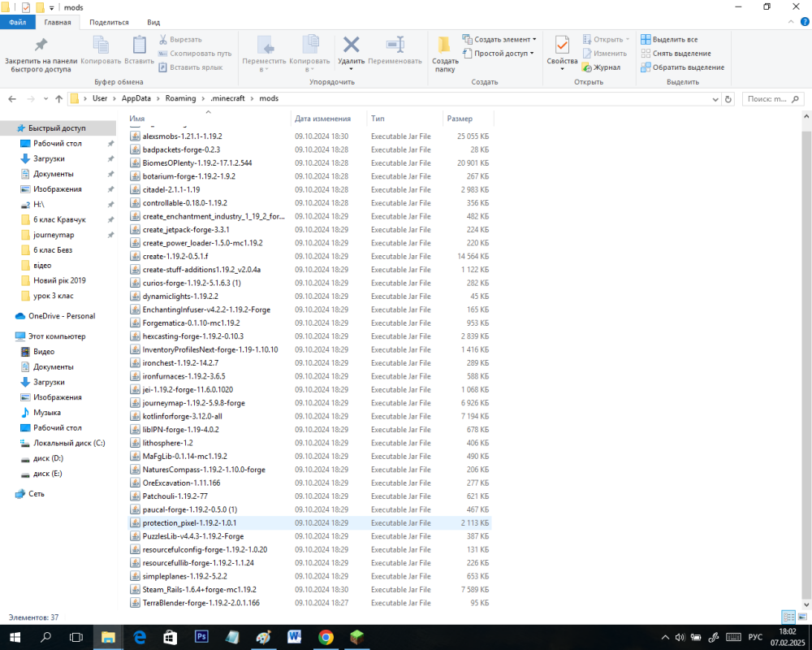Click Invert selection (Обратить выделение)
The image size is (812, 650).
coord(682,67)
